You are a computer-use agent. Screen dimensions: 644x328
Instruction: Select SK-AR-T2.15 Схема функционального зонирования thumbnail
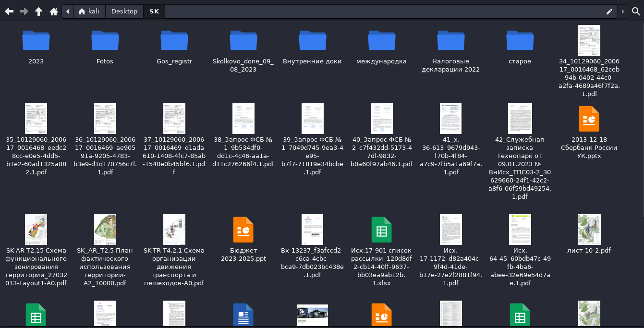click(x=36, y=230)
